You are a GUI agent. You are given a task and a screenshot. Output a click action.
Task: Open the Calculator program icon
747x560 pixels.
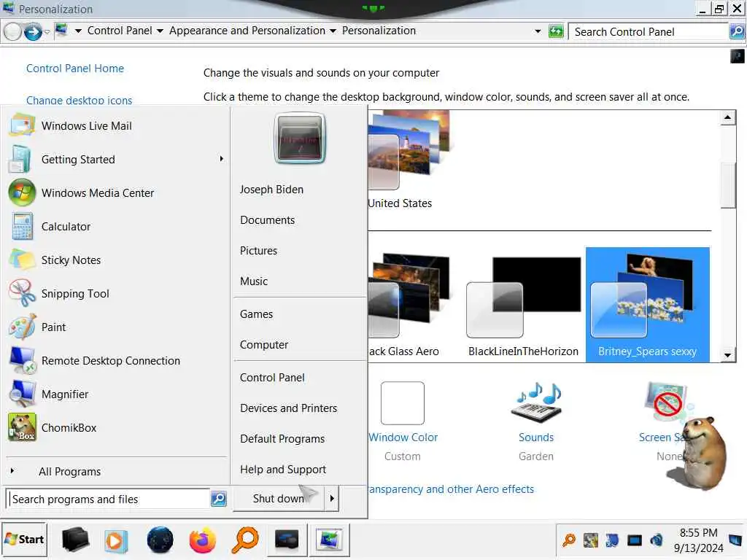pos(22,227)
